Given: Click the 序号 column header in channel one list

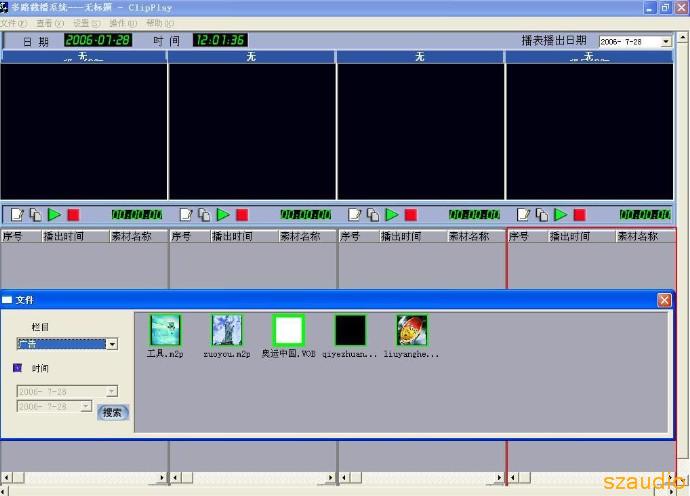Looking at the screenshot, I should point(21,236).
